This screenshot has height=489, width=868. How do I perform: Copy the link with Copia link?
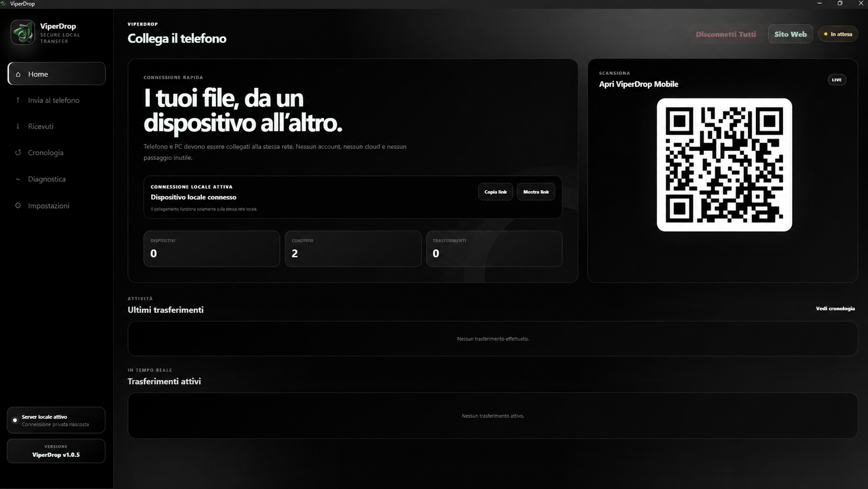pyautogui.click(x=495, y=192)
